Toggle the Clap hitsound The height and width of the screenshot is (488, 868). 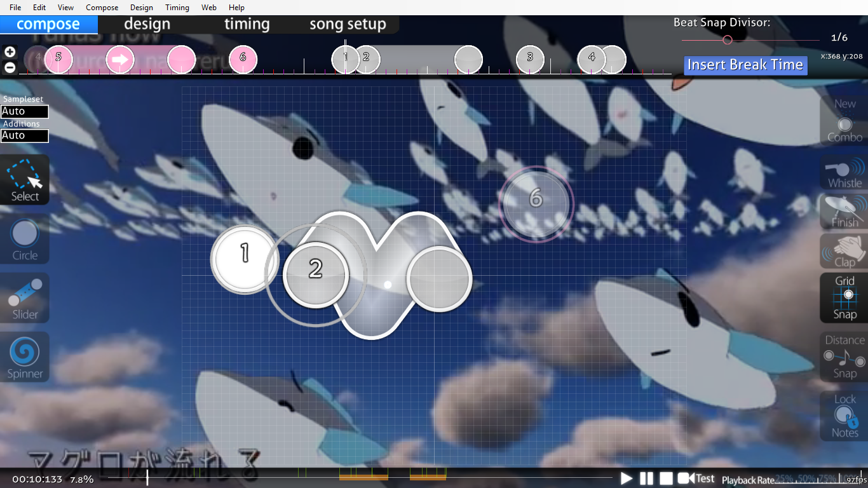pos(844,250)
